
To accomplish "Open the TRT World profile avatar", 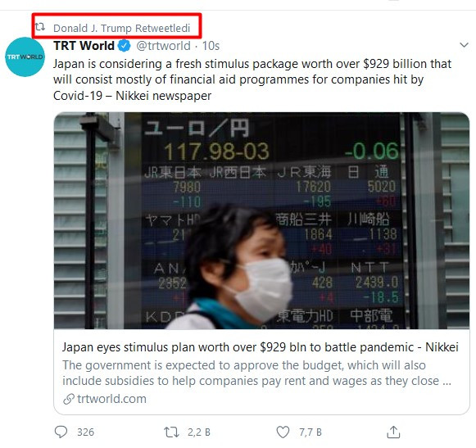I will [25, 57].
